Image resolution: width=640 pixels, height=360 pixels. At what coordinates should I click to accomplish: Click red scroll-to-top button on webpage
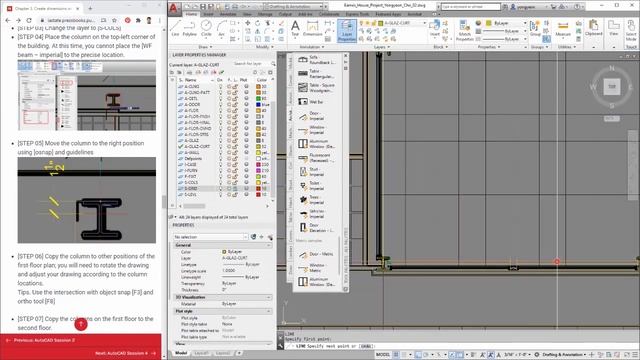pos(81,324)
